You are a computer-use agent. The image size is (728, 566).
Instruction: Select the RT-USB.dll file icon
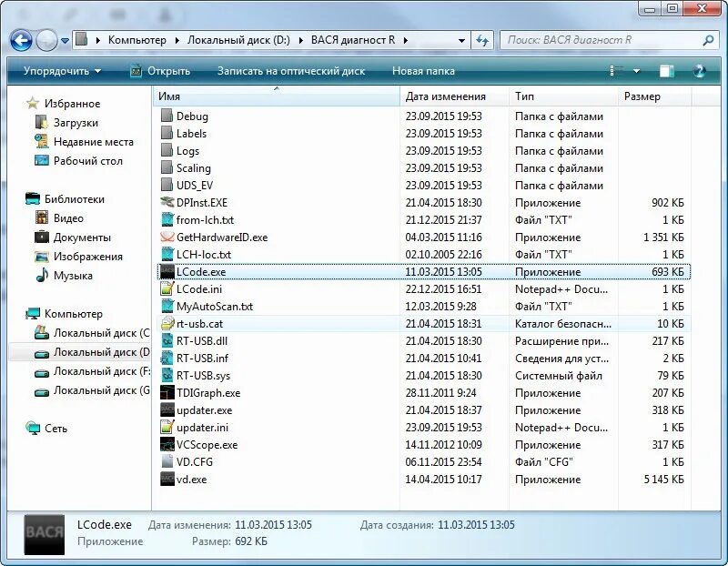[x=167, y=341]
